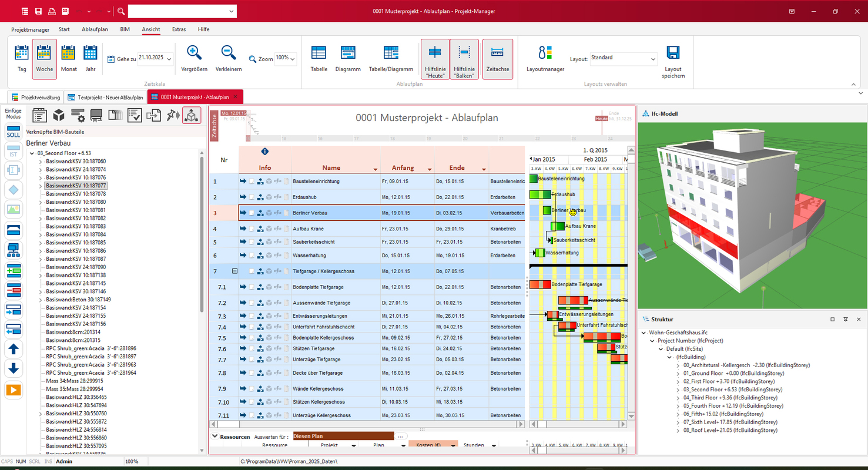Open the Layoutmanager
This screenshot has height=470, width=868.
point(544,58)
